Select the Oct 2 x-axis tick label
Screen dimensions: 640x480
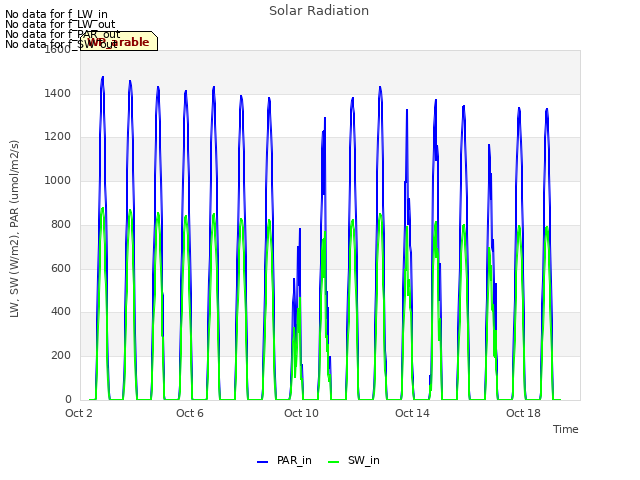pyautogui.click(x=79, y=413)
